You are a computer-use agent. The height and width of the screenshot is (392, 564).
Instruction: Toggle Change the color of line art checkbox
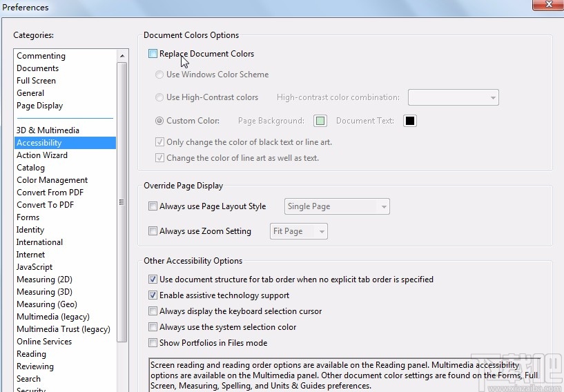coord(159,158)
